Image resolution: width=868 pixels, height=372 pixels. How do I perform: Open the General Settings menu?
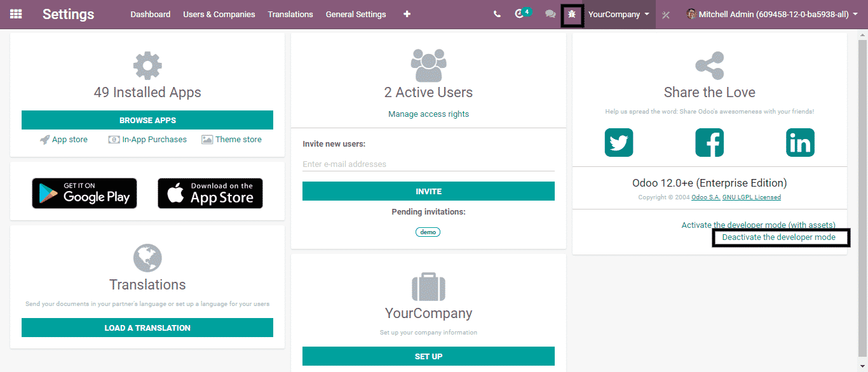[x=356, y=14]
